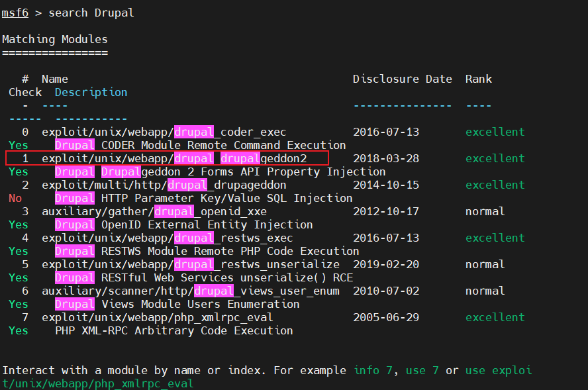Select the drupal_restws_exec module path
The width and height of the screenshot is (588, 390).
tap(167, 238)
